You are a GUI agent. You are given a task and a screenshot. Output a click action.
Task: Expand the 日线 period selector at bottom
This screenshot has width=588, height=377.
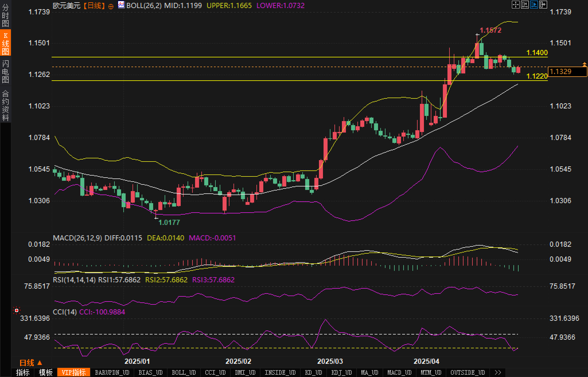(x=31, y=363)
